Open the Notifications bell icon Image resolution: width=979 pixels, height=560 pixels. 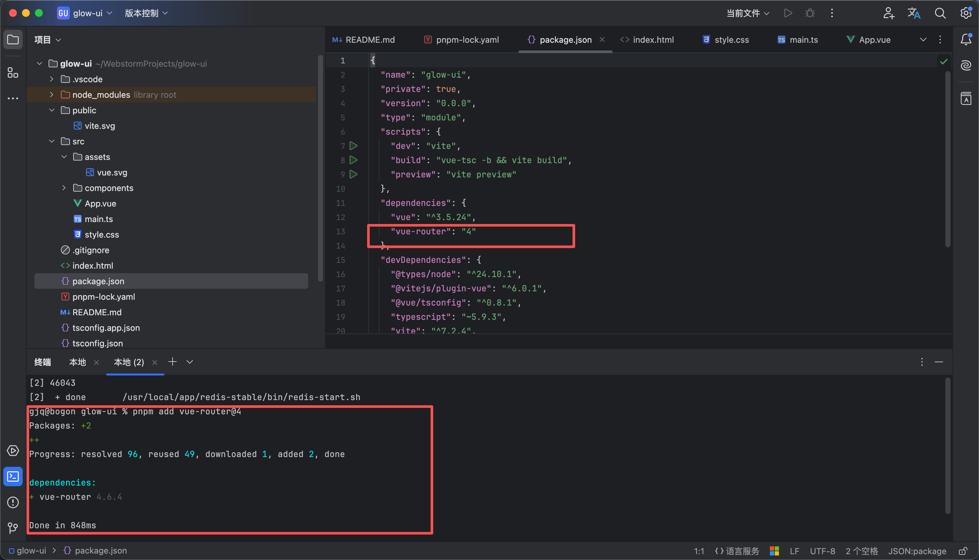tap(965, 39)
